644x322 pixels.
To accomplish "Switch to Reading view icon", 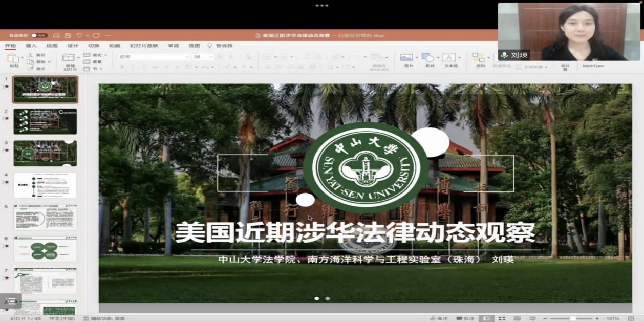I will click(517, 318).
